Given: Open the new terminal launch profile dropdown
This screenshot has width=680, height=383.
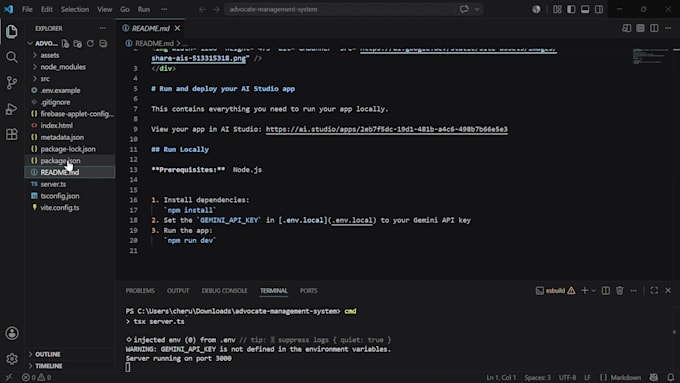Looking at the screenshot, I should [x=593, y=291].
